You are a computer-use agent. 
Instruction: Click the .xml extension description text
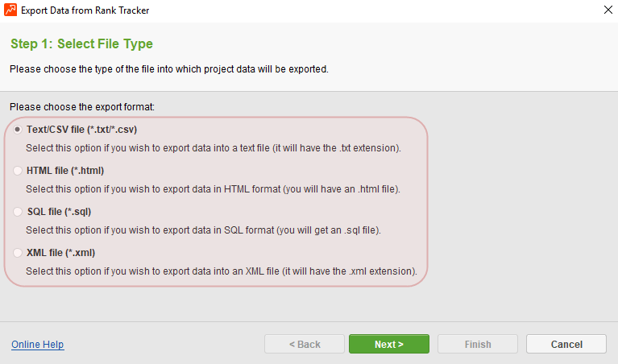[x=222, y=271]
